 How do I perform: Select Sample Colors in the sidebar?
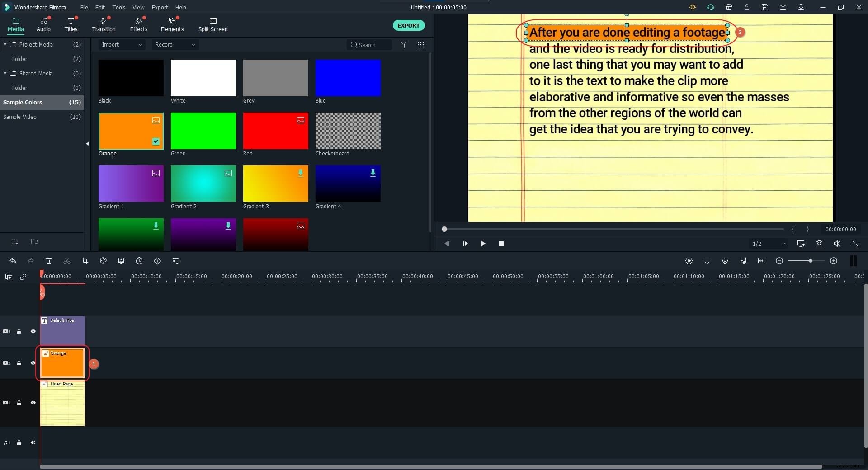(23, 102)
